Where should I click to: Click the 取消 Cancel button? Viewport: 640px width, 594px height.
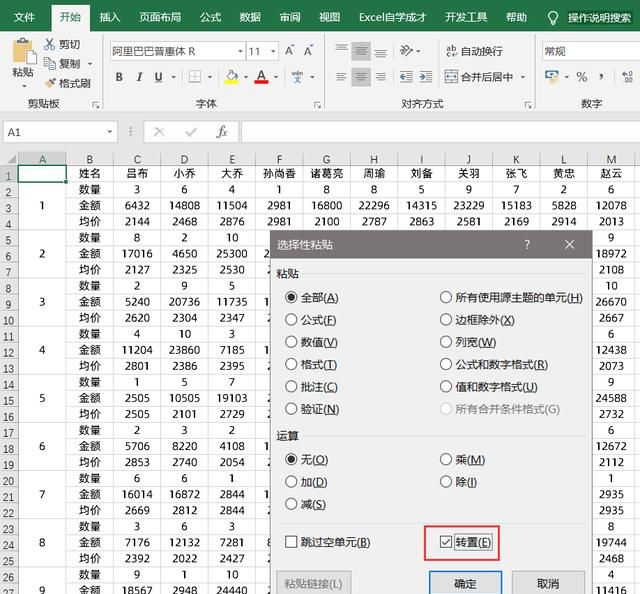pyautogui.click(x=548, y=583)
